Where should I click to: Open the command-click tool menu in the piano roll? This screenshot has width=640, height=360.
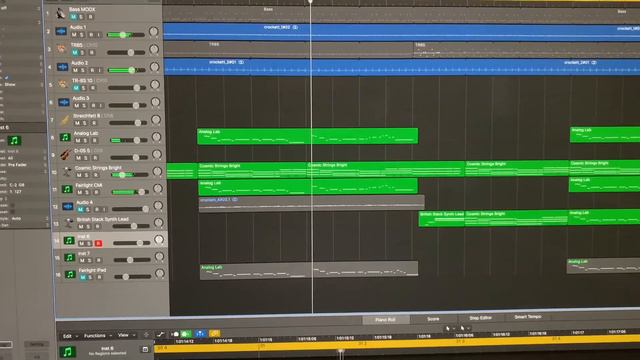[464, 328]
